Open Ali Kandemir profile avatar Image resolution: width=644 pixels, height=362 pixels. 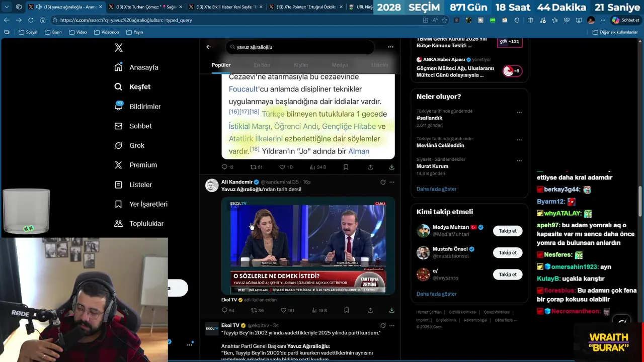pos(212,185)
